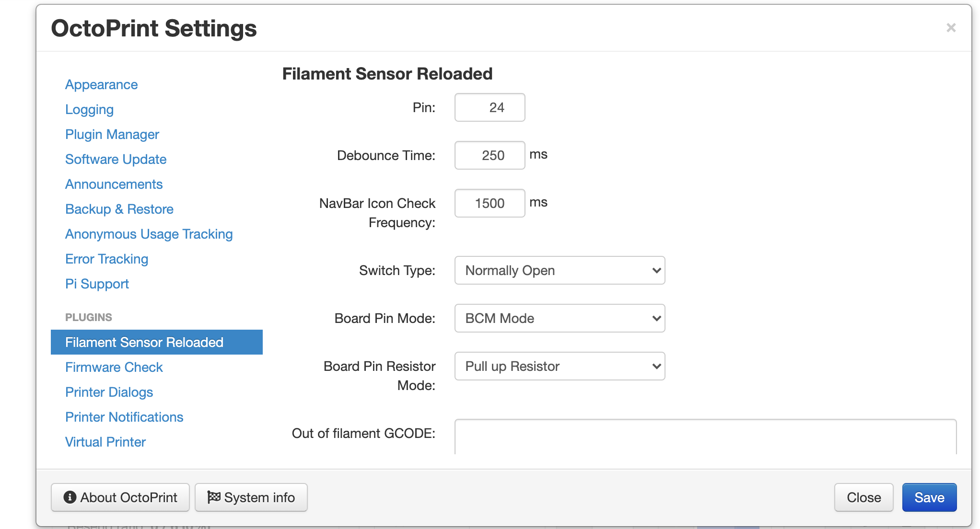The image size is (980, 529).
Task: Click the Out of filament GCODE textarea
Action: [706, 437]
